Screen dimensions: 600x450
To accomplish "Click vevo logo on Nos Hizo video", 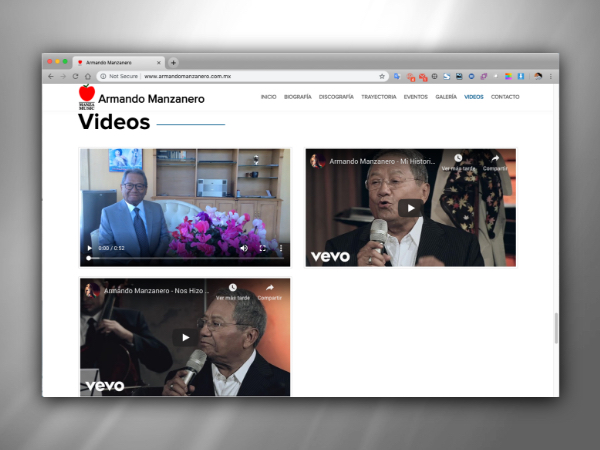I will (105, 386).
